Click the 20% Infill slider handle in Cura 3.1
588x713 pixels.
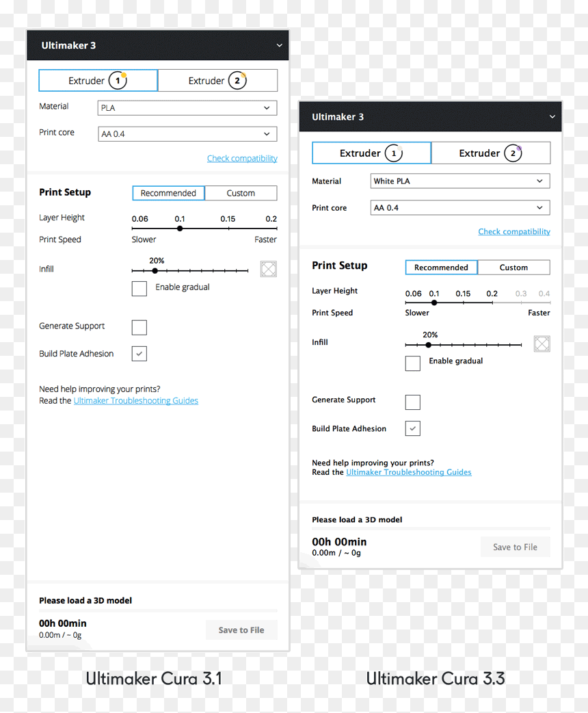(155, 270)
